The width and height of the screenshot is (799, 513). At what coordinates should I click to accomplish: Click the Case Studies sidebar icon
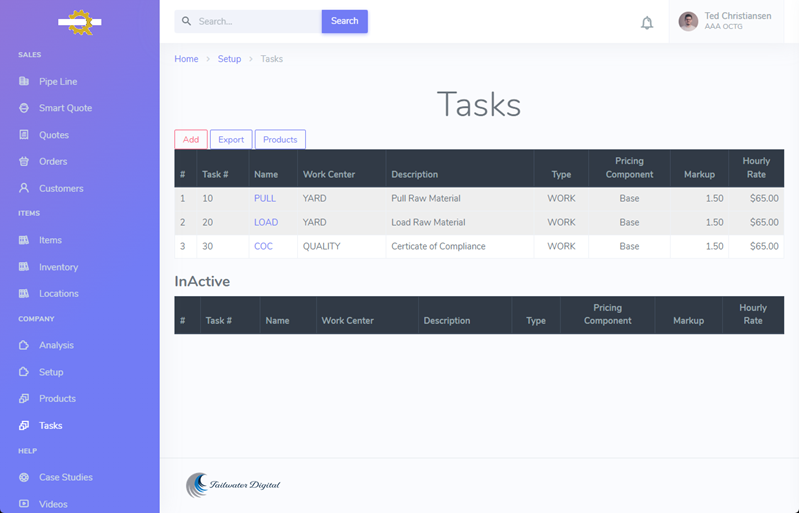click(24, 477)
